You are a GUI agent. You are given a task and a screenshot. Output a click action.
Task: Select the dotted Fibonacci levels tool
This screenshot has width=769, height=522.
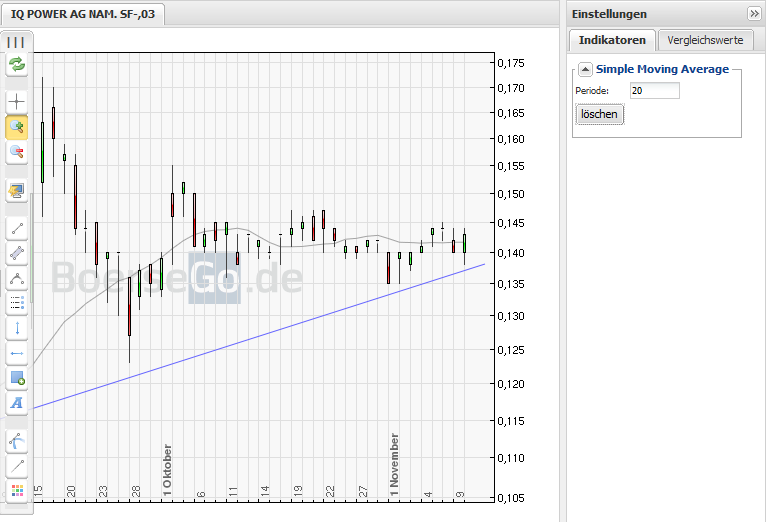[x=17, y=303]
